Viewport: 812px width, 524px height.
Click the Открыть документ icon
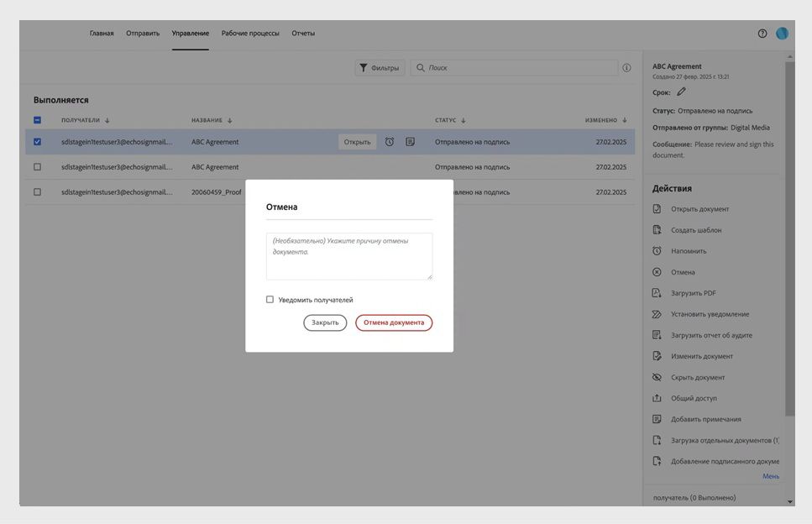click(x=657, y=209)
